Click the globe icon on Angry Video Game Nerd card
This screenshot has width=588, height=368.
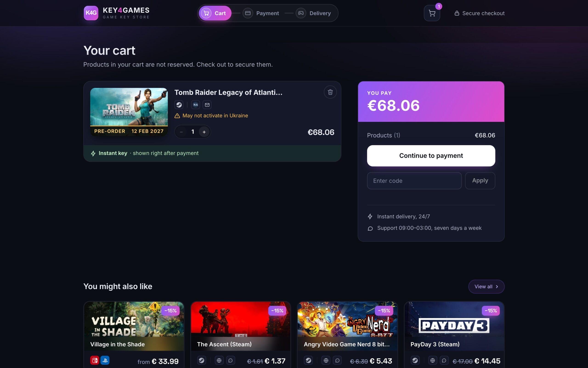[326, 360]
